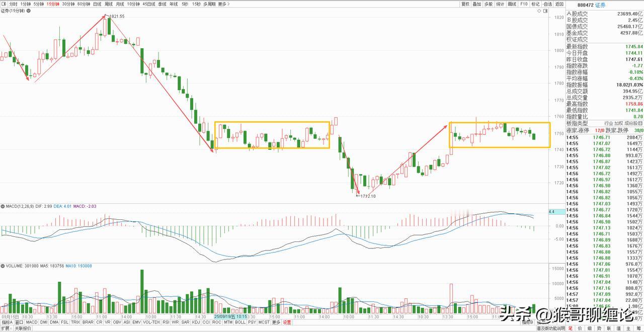Click the 画线 drawing button
644x332 pixels.
512,4
